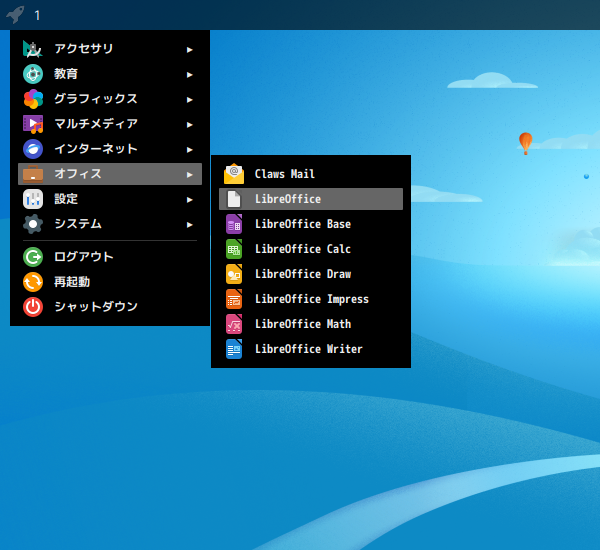Click the LibreOffice Calc green icon

click(x=234, y=249)
